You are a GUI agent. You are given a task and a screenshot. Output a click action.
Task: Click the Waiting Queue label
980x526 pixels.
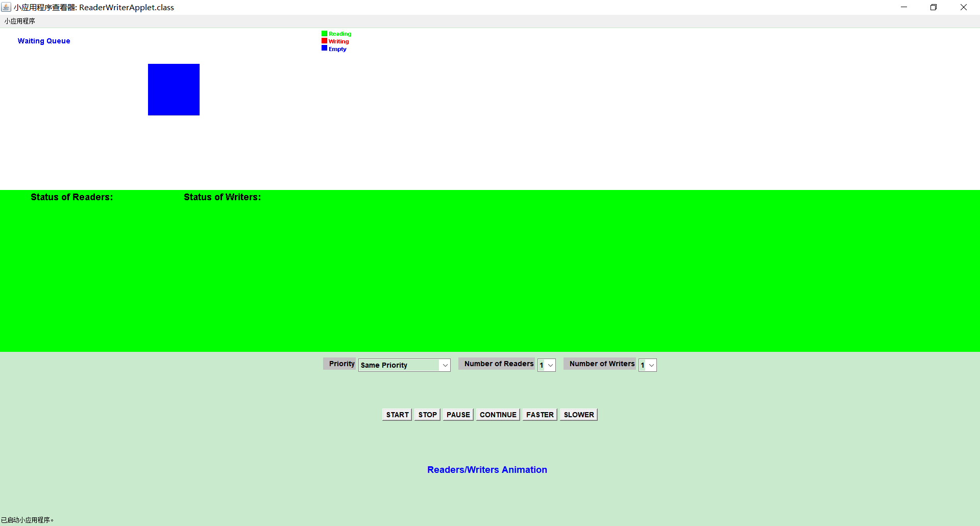pos(44,41)
